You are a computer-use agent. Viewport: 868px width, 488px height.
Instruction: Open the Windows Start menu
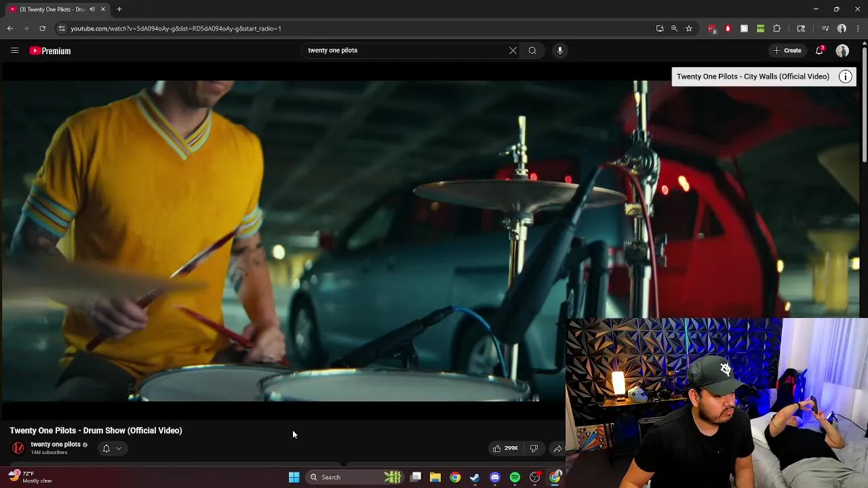point(294,477)
